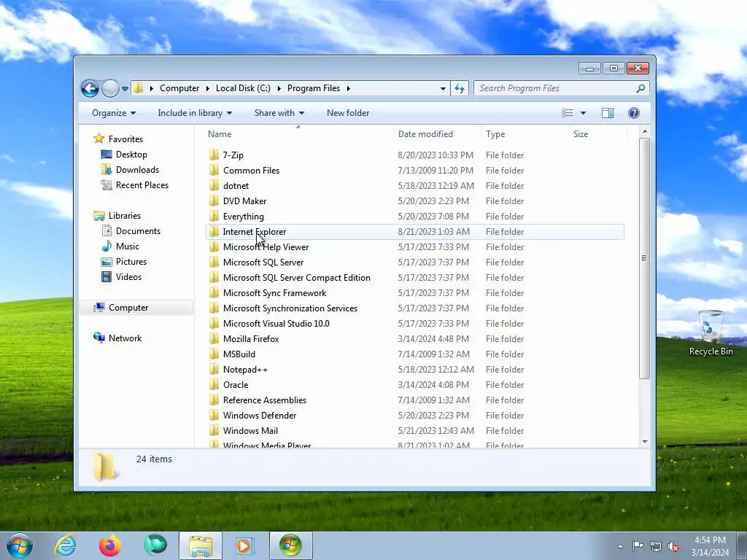This screenshot has width=747, height=560.
Task: Open the view options dropdown arrow
Action: pos(583,113)
